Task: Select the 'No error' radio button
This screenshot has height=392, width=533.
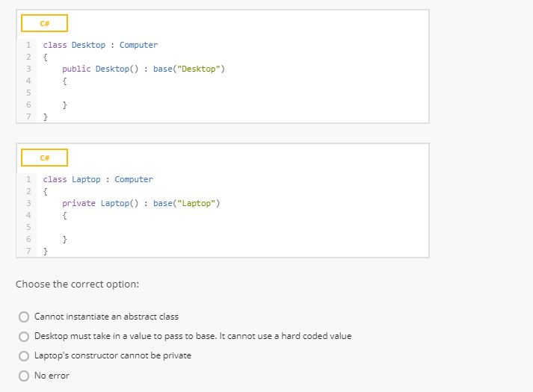Action: pyautogui.click(x=24, y=376)
